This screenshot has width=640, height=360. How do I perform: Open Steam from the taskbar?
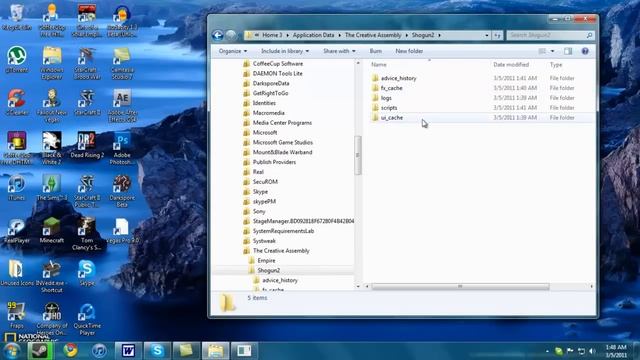pos(40,351)
